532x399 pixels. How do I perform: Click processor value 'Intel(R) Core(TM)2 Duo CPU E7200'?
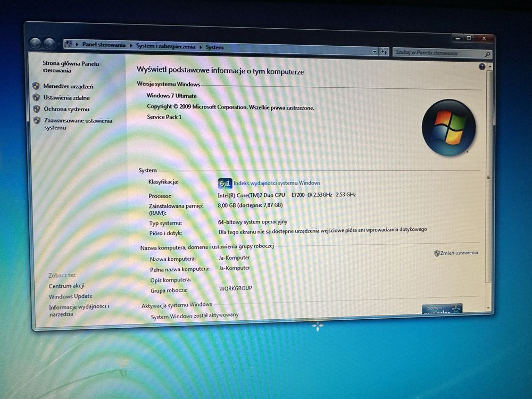click(x=261, y=195)
